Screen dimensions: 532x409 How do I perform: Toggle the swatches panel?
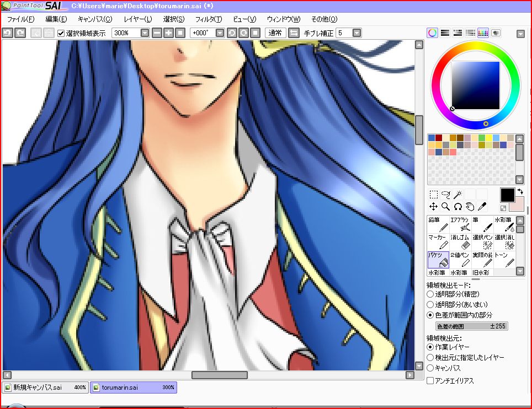coord(483,33)
